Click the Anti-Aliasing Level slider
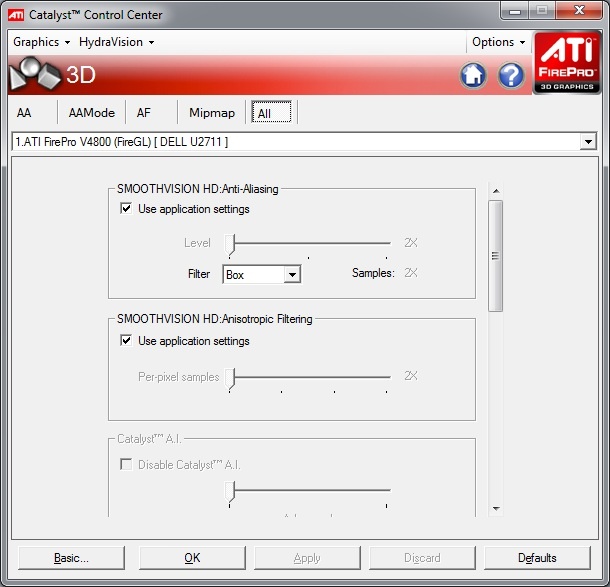610x587 pixels. pos(309,245)
